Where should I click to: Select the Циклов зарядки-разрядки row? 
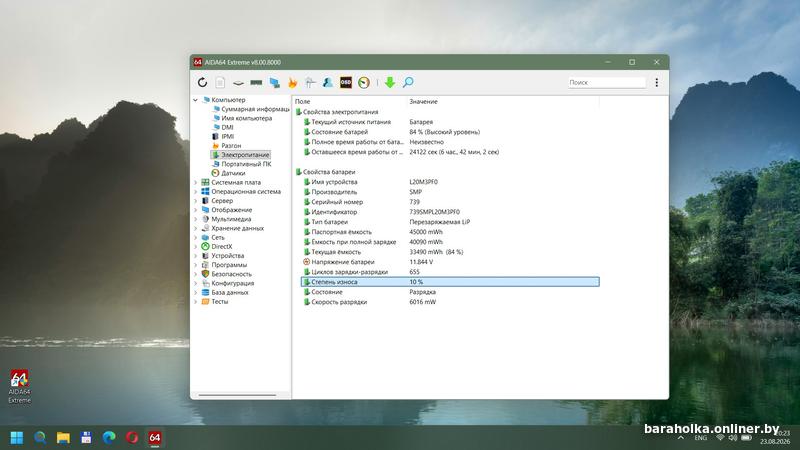point(451,272)
